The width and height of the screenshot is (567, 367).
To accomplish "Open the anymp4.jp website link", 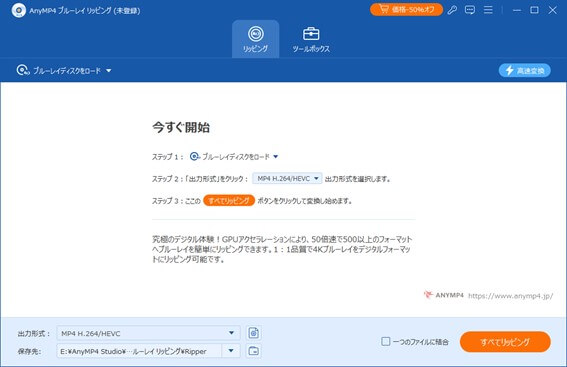I will (x=510, y=296).
